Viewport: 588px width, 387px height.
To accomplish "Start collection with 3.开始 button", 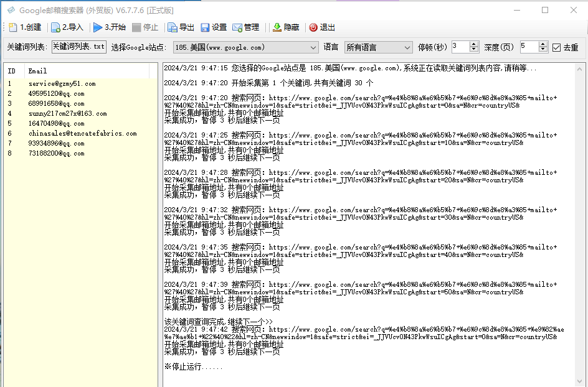I will coord(109,27).
